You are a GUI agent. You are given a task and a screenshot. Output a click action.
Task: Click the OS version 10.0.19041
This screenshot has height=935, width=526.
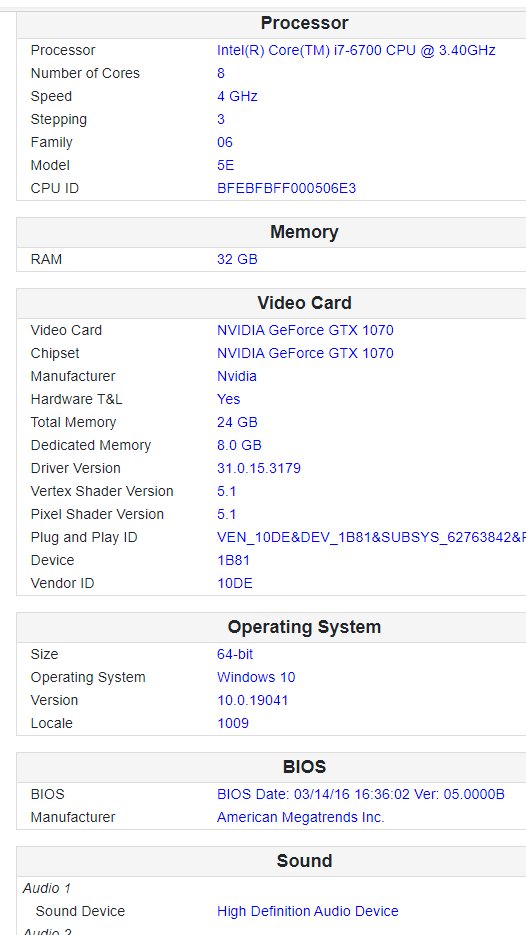pyautogui.click(x=253, y=700)
